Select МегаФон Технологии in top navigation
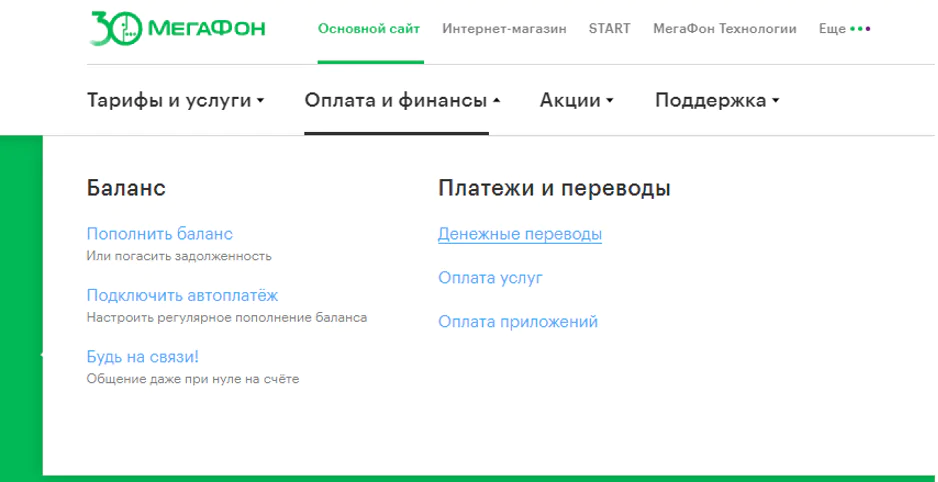The image size is (938, 482). [x=724, y=29]
